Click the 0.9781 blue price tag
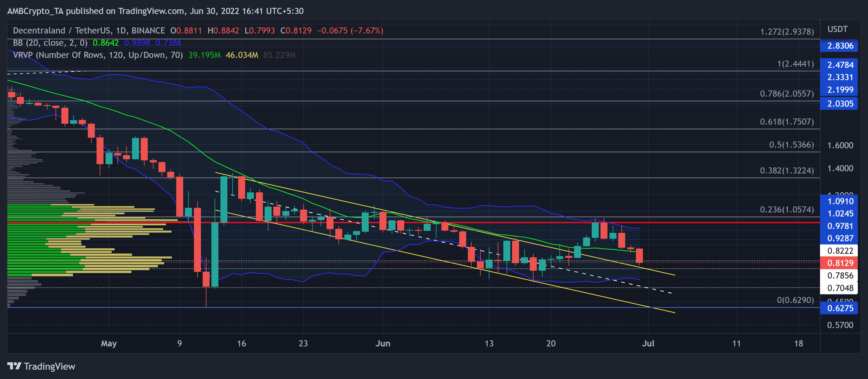The width and height of the screenshot is (868, 379). click(x=840, y=226)
